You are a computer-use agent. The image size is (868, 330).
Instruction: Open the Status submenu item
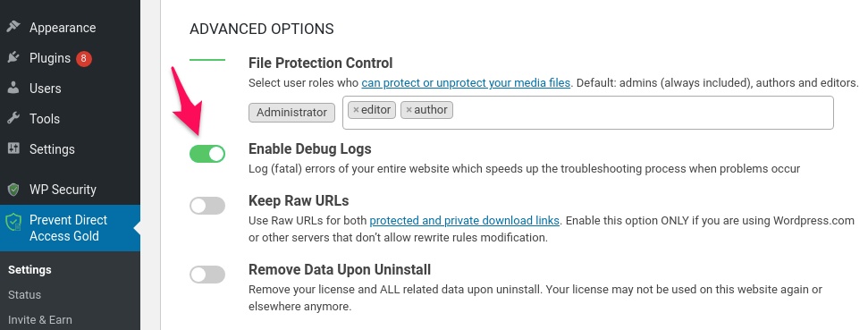(x=24, y=294)
